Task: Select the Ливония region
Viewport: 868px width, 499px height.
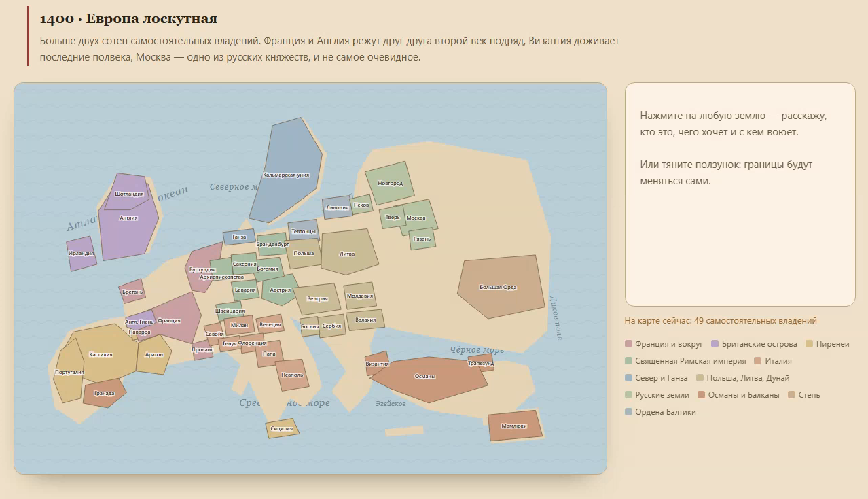Action: (x=338, y=207)
